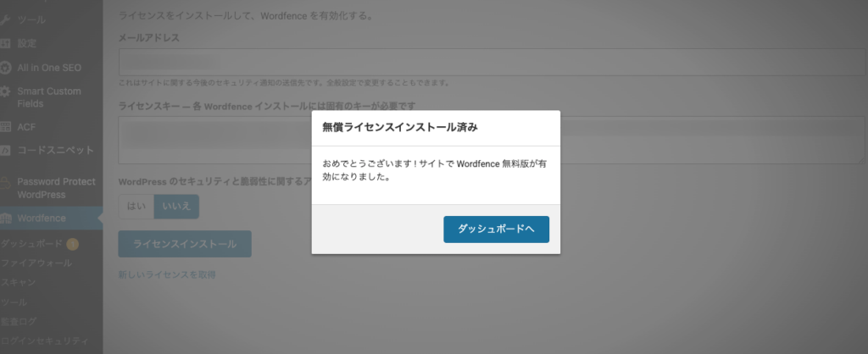Click the Smart Custom Fields gear icon

click(x=5, y=91)
